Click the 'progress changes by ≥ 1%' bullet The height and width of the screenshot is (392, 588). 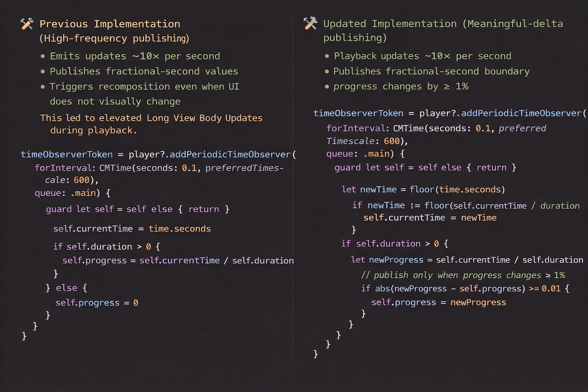tap(400, 87)
